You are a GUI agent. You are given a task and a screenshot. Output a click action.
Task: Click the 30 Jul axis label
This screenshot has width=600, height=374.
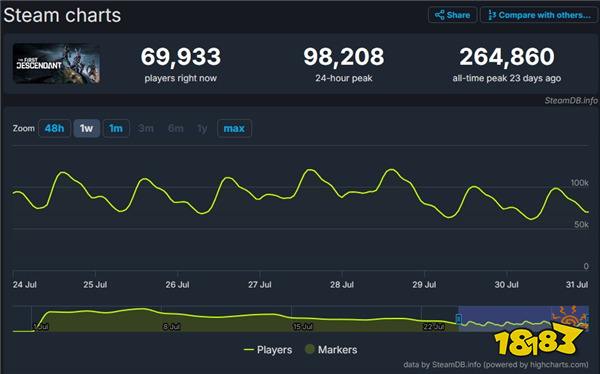507,284
